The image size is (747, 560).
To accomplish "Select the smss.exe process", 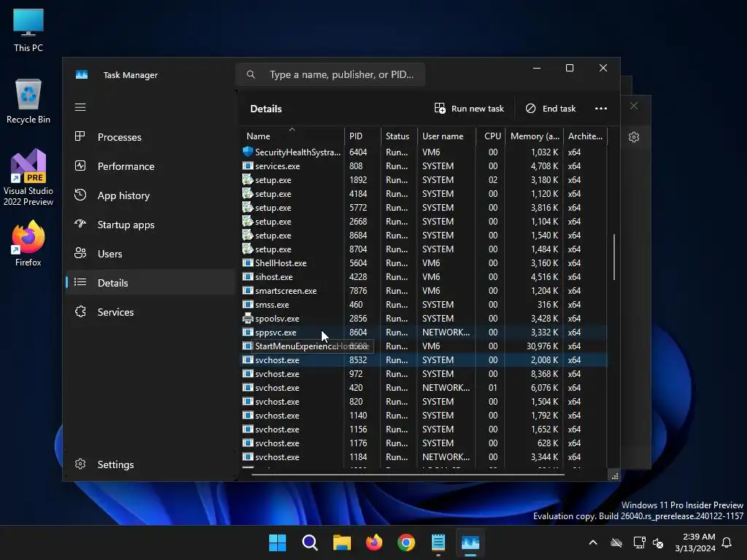I will pyautogui.click(x=423, y=304).
